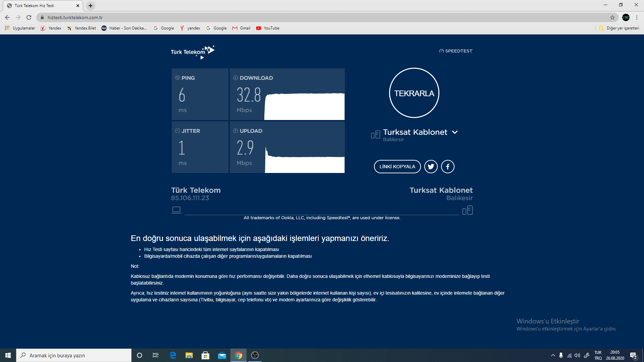This screenshot has width=644, height=362.
Task: Share result via Twitter icon
Action: click(431, 167)
